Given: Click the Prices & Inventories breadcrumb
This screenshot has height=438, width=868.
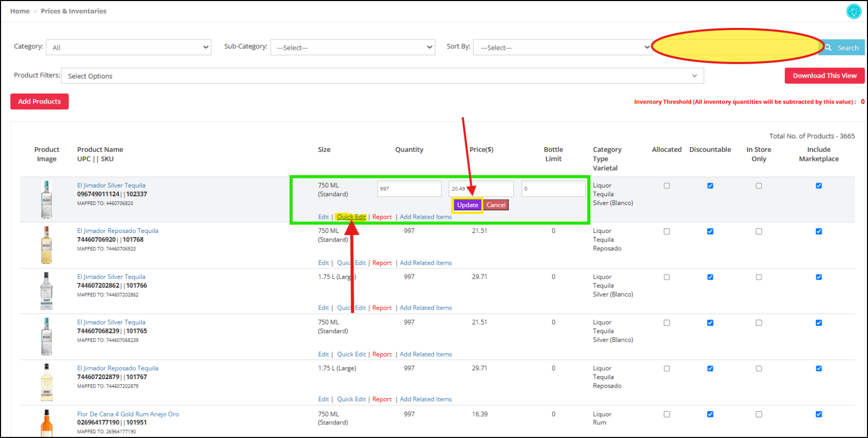Looking at the screenshot, I should point(74,11).
